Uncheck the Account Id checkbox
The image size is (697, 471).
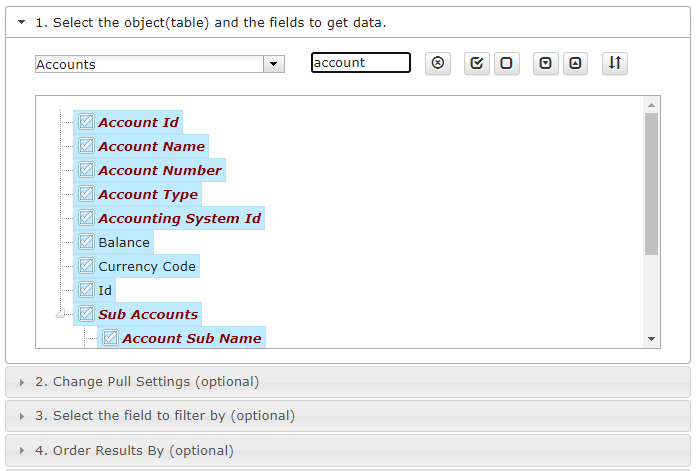click(86, 122)
